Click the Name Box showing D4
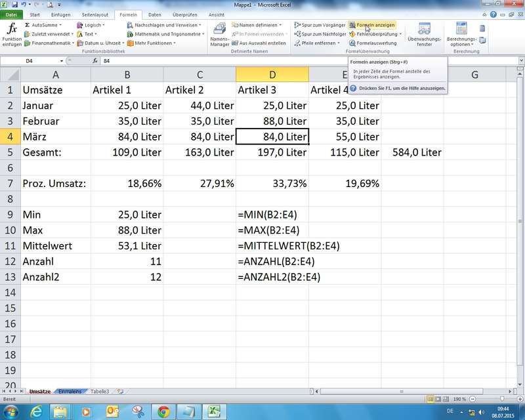525x420 pixels. pos(39,60)
